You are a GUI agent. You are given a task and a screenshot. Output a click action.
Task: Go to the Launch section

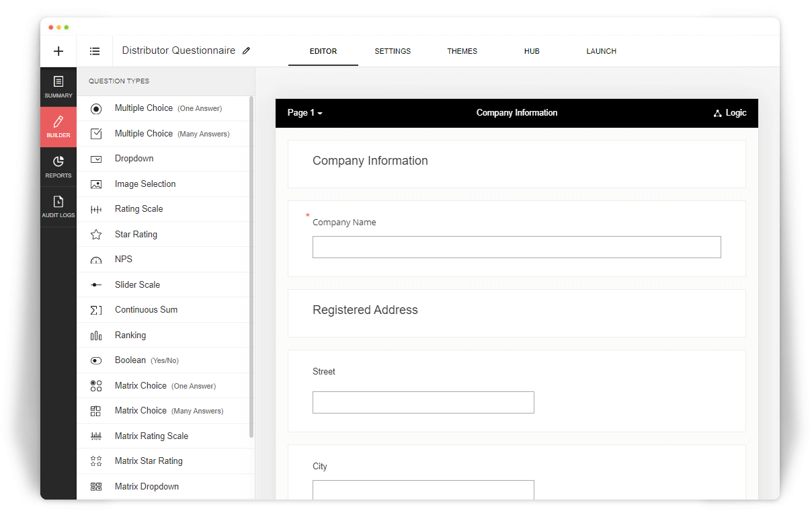(x=601, y=50)
